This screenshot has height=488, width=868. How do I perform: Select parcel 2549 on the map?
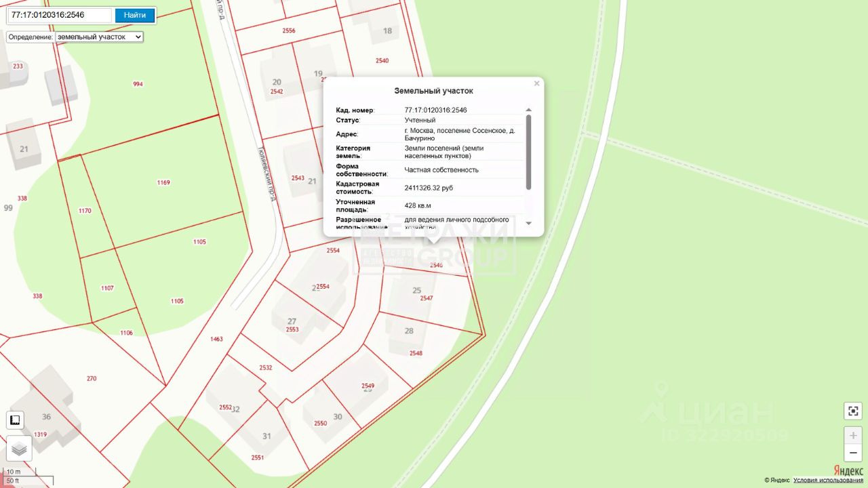click(368, 386)
